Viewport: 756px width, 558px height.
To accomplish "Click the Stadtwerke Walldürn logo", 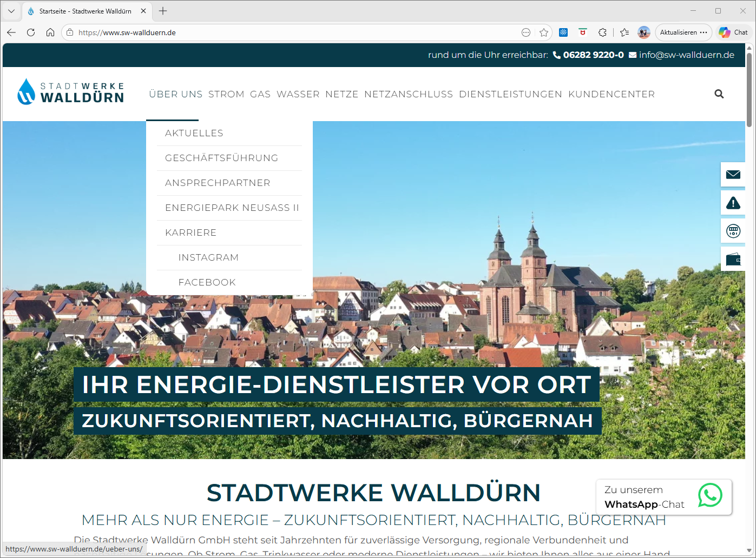I will click(71, 92).
